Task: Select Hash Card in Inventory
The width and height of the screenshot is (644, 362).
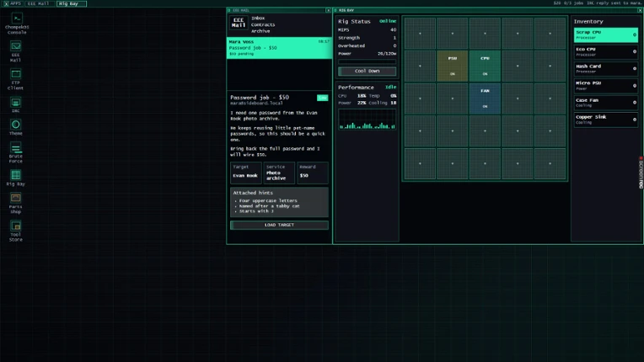Action: click(606, 69)
